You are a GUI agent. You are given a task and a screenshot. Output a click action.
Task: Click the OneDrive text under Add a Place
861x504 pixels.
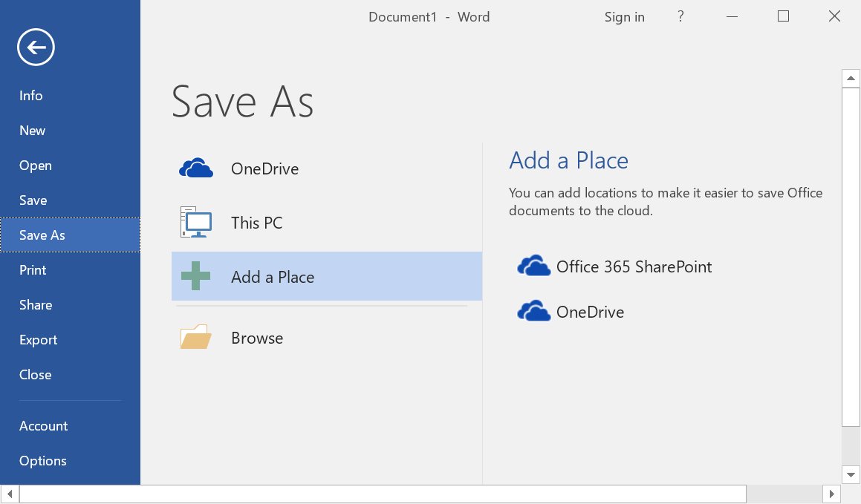tap(591, 312)
